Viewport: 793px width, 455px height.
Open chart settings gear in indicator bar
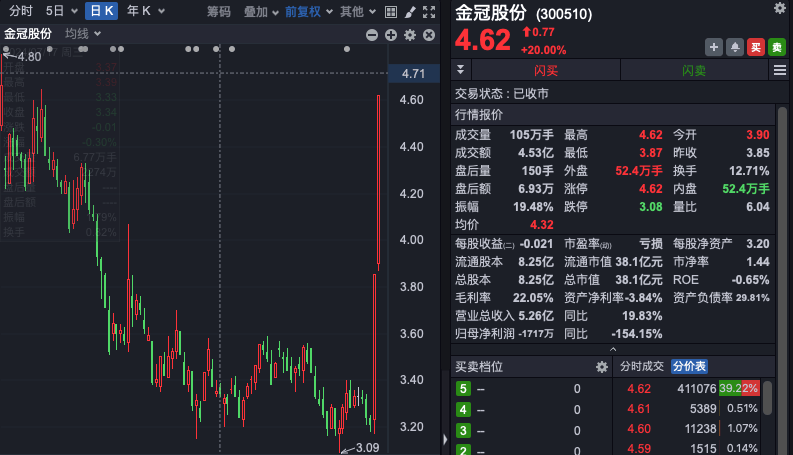pyautogui.click(x=409, y=34)
